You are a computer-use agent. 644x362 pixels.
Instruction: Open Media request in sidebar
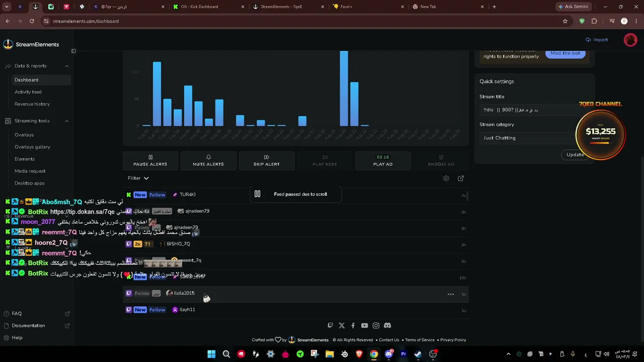point(30,171)
